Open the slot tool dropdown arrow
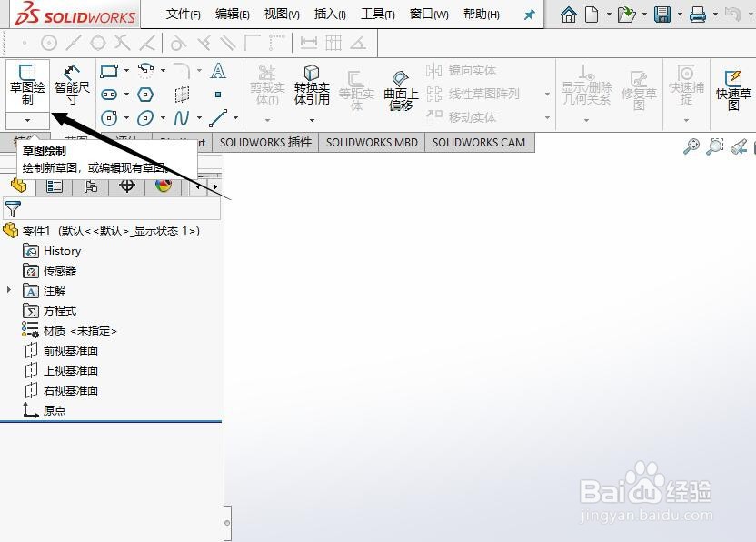This screenshot has width=756, height=542. [x=127, y=94]
